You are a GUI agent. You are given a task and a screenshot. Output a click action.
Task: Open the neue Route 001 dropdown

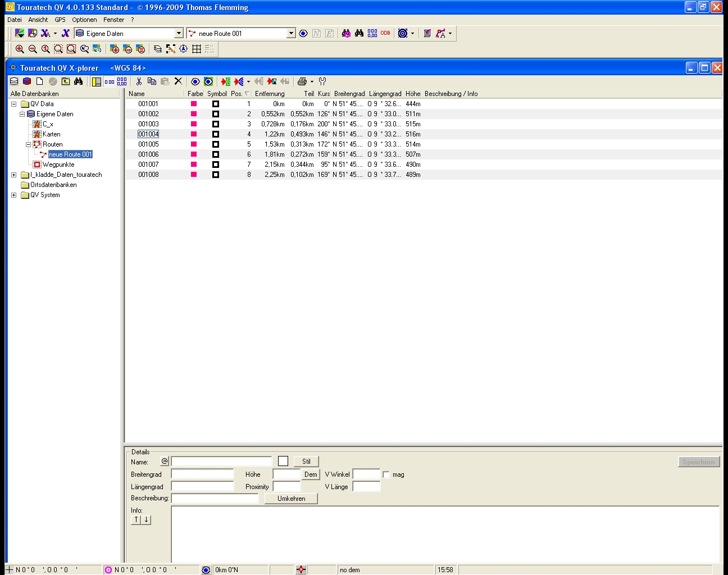[291, 34]
